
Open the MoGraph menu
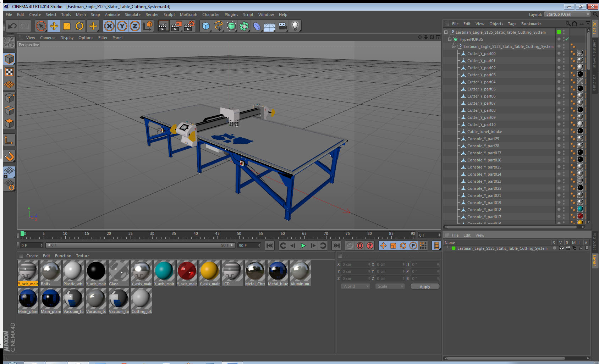click(x=188, y=15)
